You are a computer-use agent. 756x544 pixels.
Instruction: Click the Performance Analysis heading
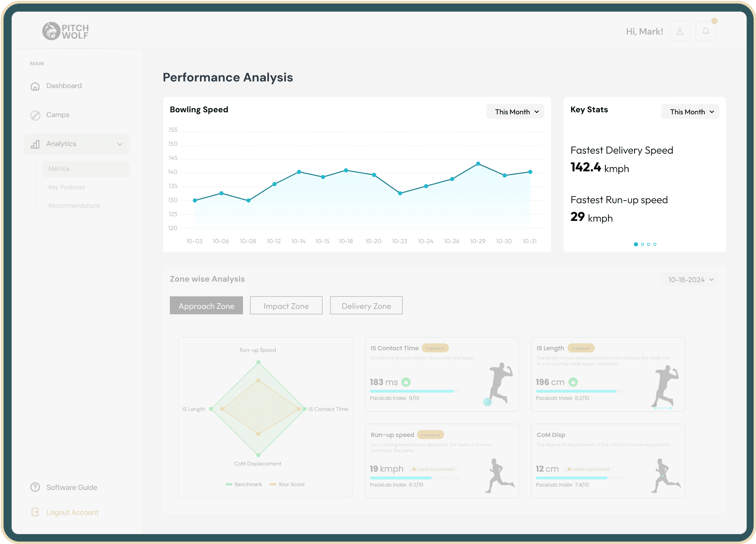(228, 77)
